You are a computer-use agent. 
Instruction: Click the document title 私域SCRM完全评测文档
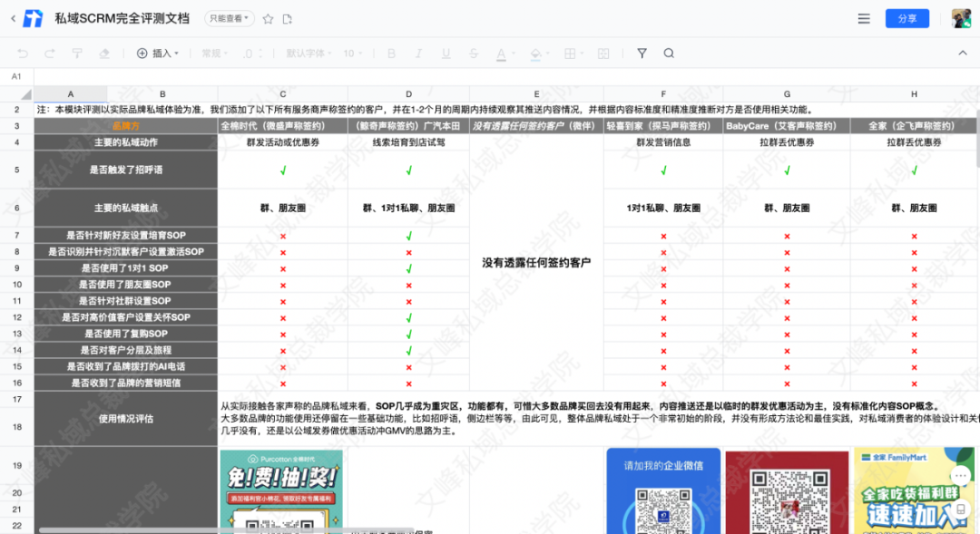tap(122, 19)
